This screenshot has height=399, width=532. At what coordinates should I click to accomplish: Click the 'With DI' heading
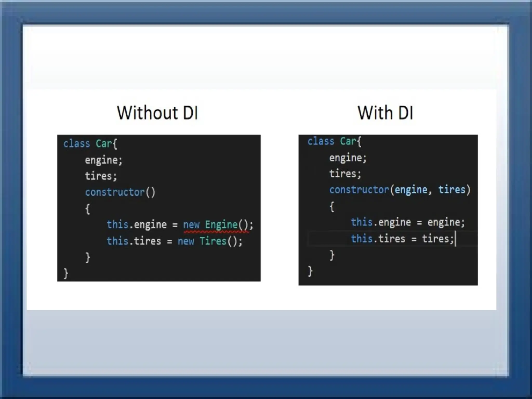385,113
